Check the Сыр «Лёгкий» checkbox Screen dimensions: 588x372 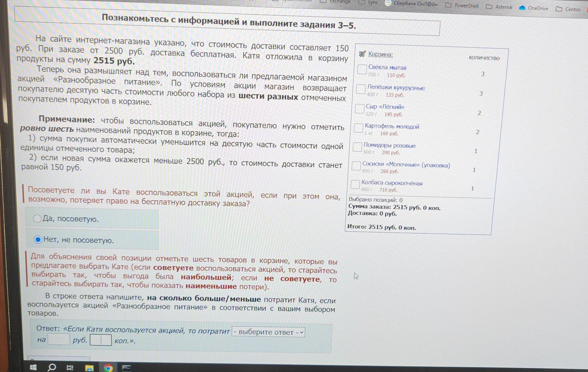(360, 108)
